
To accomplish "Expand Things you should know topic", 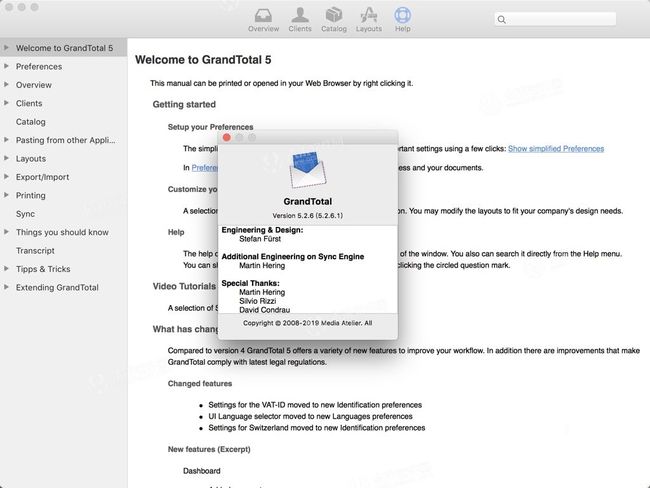I will point(6,232).
